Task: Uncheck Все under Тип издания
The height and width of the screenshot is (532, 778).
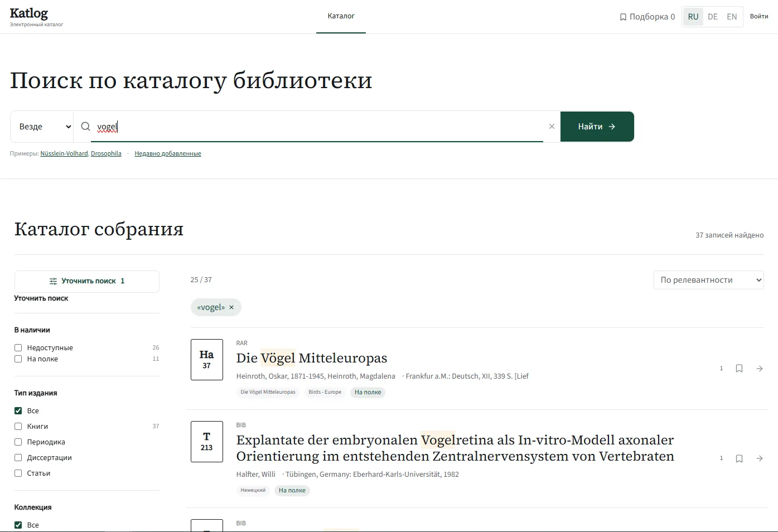Action: [18, 411]
